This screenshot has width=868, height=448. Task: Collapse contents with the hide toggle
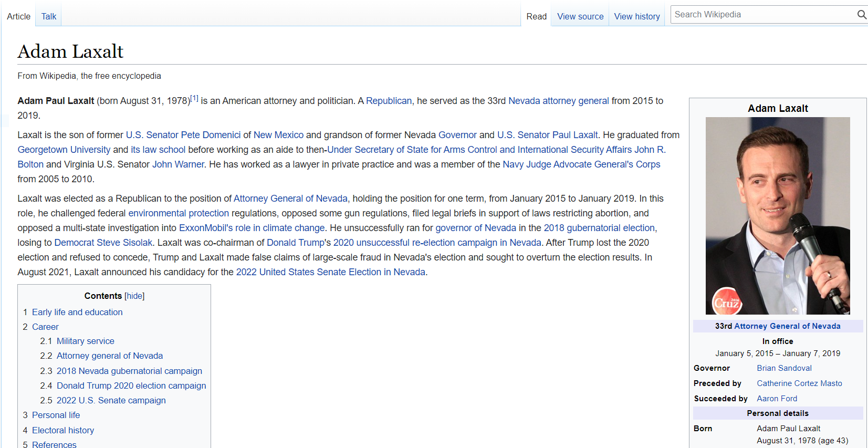[x=134, y=296]
